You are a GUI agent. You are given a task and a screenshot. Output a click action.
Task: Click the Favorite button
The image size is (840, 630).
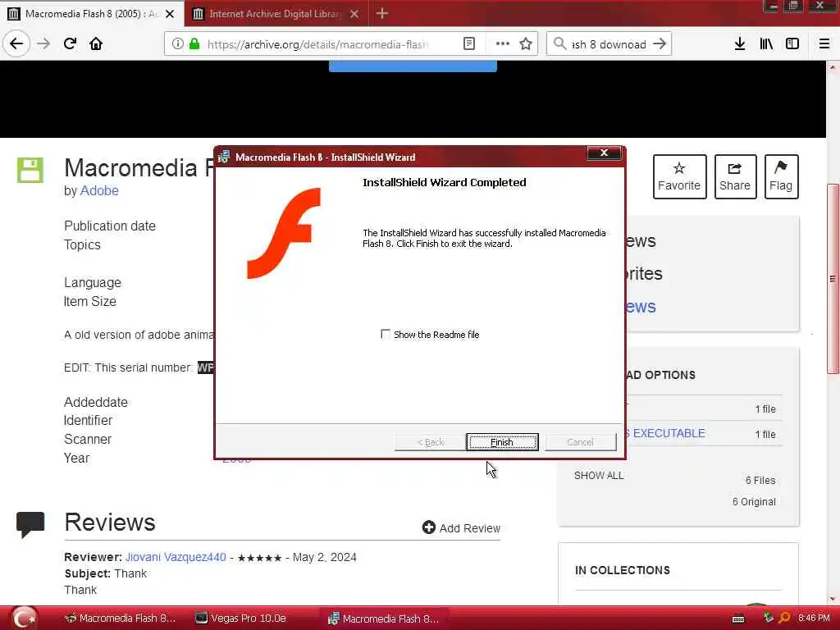(679, 177)
